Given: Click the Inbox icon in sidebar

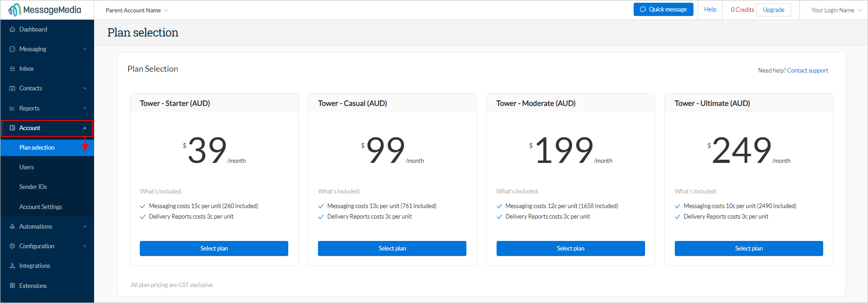Looking at the screenshot, I should pyautogui.click(x=12, y=68).
